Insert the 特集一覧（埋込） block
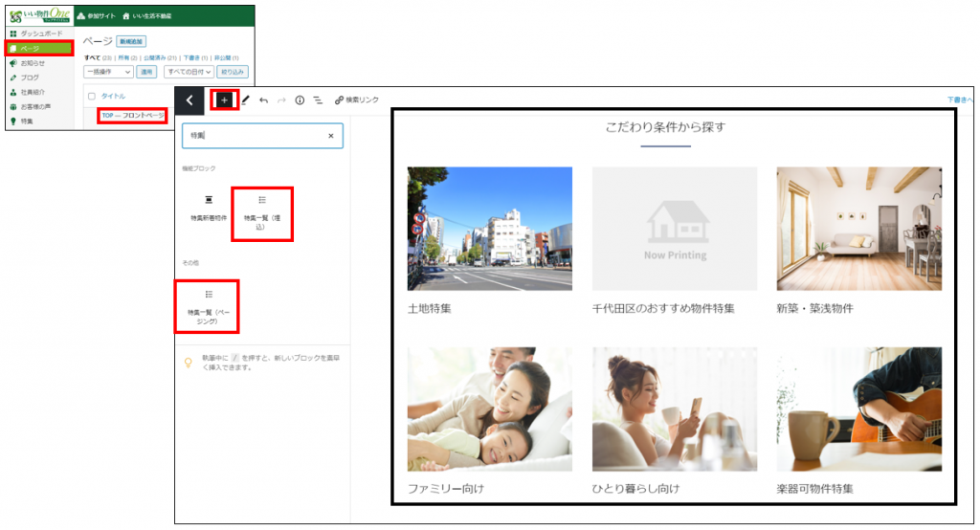 [x=261, y=212]
